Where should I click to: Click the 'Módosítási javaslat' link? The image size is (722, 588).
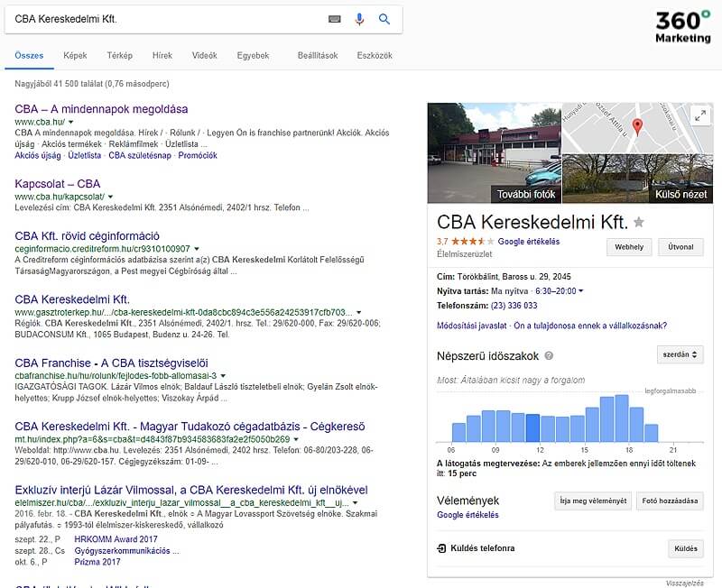471,326
